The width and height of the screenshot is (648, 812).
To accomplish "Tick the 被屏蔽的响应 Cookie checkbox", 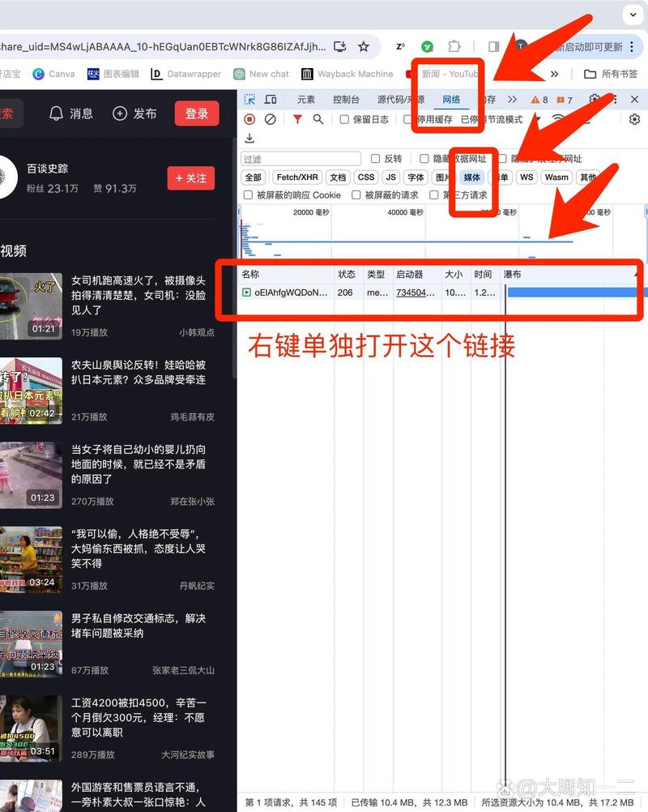I will pos(248,195).
